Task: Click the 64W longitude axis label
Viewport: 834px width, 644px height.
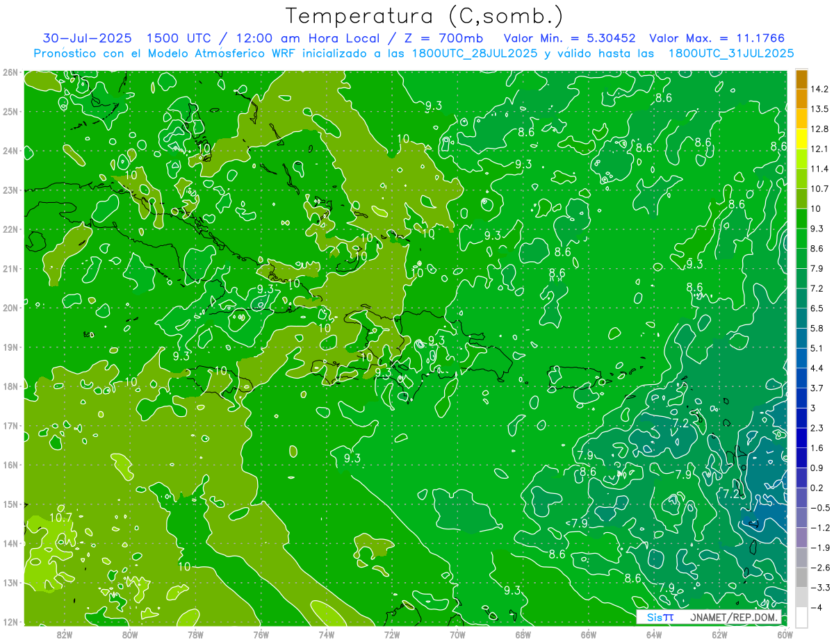Action: [654, 634]
